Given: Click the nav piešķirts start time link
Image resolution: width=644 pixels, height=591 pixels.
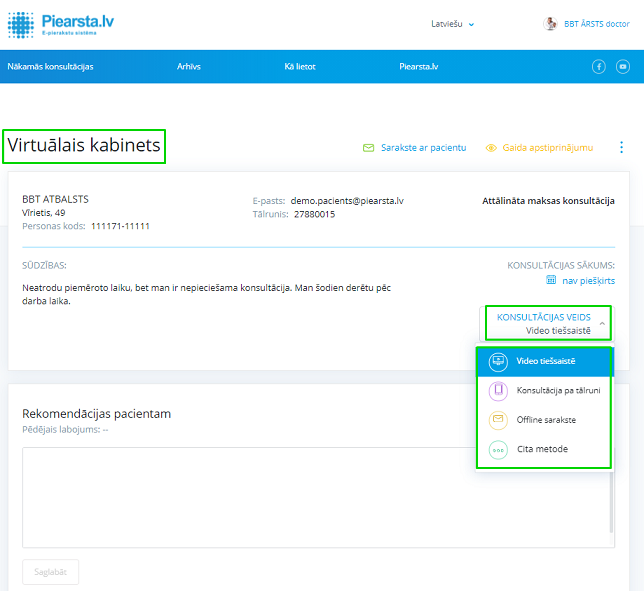Looking at the screenshot, I should coord(587,280).
